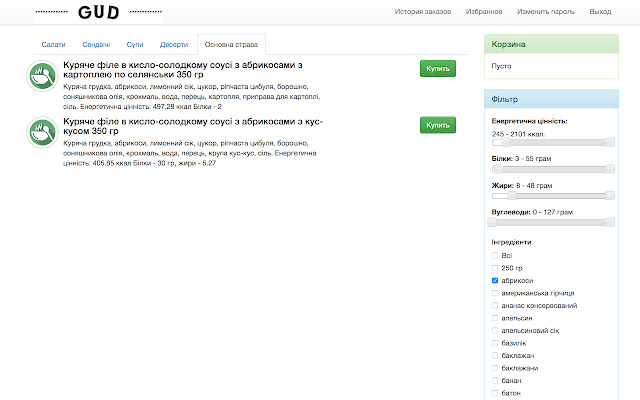Check the баклажани checkbox
Screen dimensions: 640x400
pyautogui.click(x=495, y=368)
